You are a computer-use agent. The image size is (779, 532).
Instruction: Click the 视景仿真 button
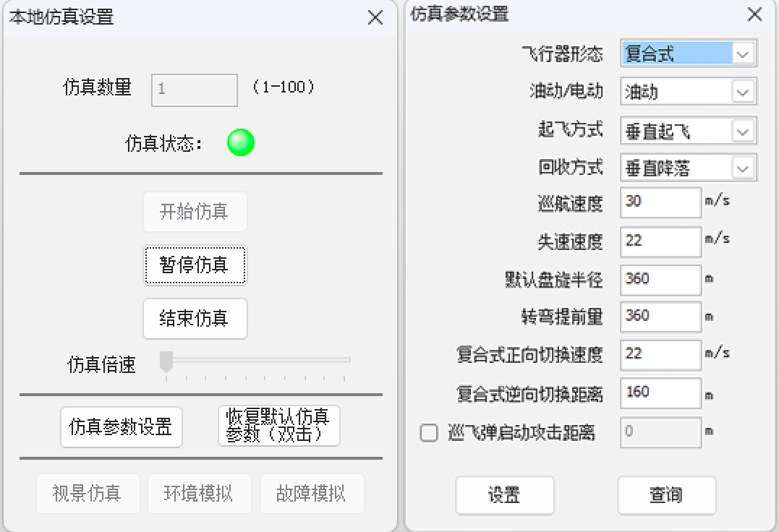pyautogui.click(x=88, y=493)
